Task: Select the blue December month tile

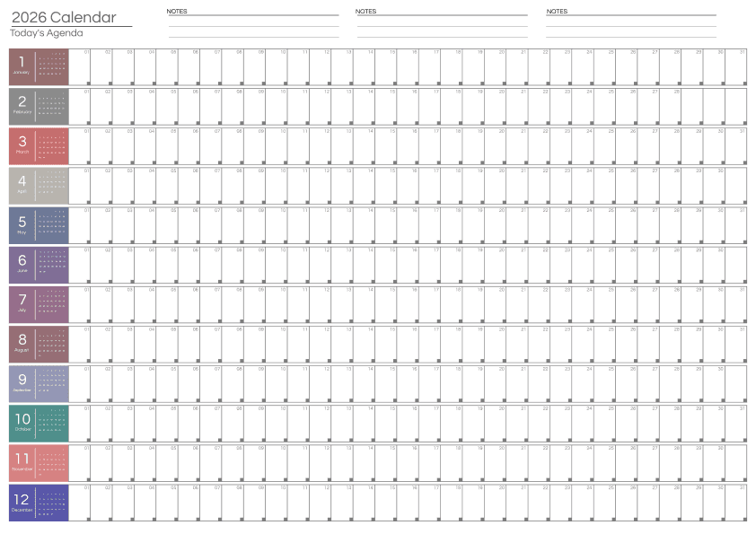Action: click(x=22, y=502)
